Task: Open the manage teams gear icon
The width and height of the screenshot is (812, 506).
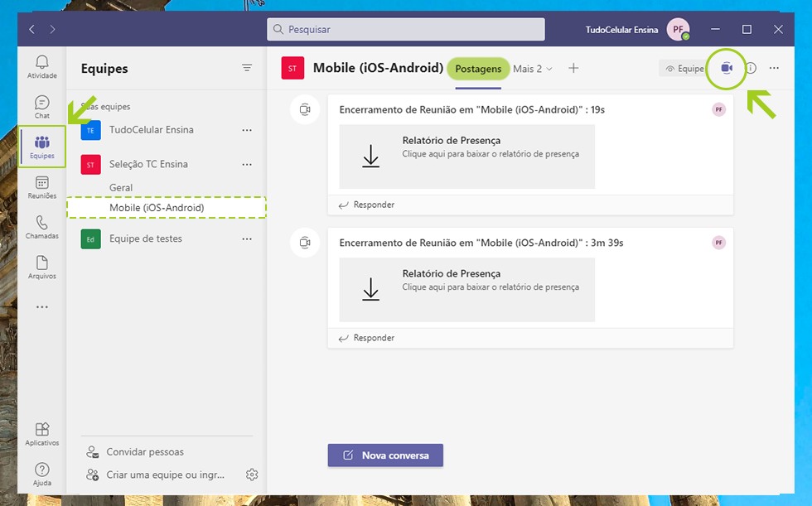Action: [x=252, y=475]
